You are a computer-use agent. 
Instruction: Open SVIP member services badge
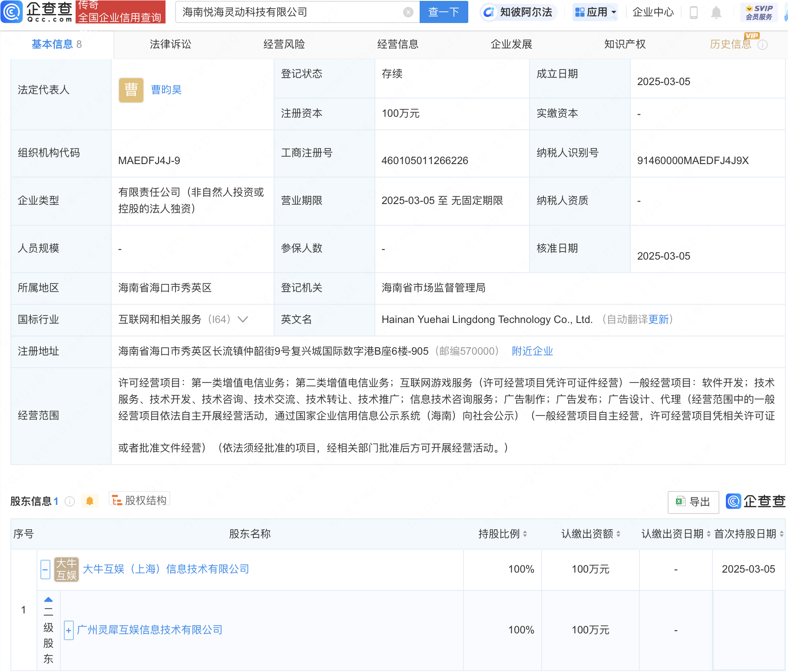[x=758, y=12]
